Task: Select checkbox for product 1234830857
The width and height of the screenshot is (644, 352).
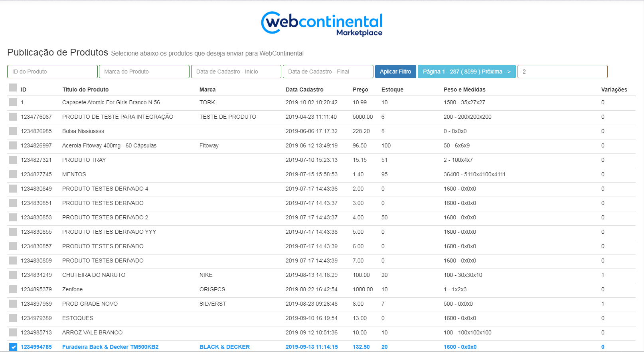Action: pyautogui.click(x=13, y=246)
